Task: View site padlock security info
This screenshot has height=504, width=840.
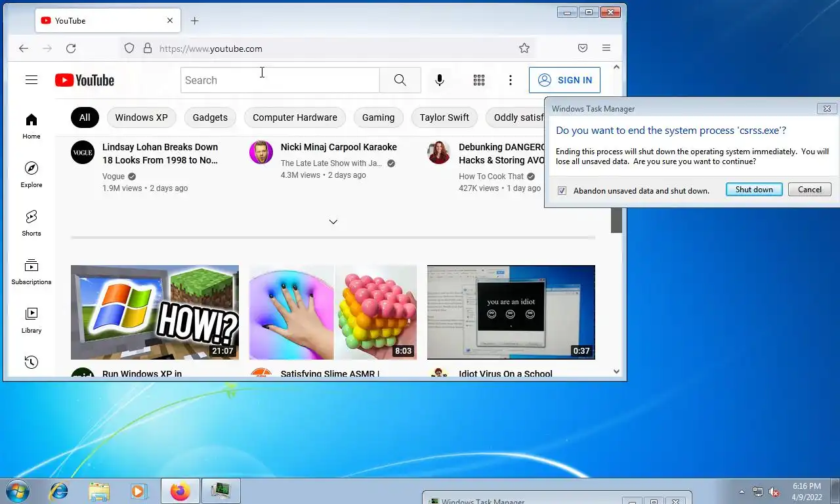Action: tap(148, 49)
